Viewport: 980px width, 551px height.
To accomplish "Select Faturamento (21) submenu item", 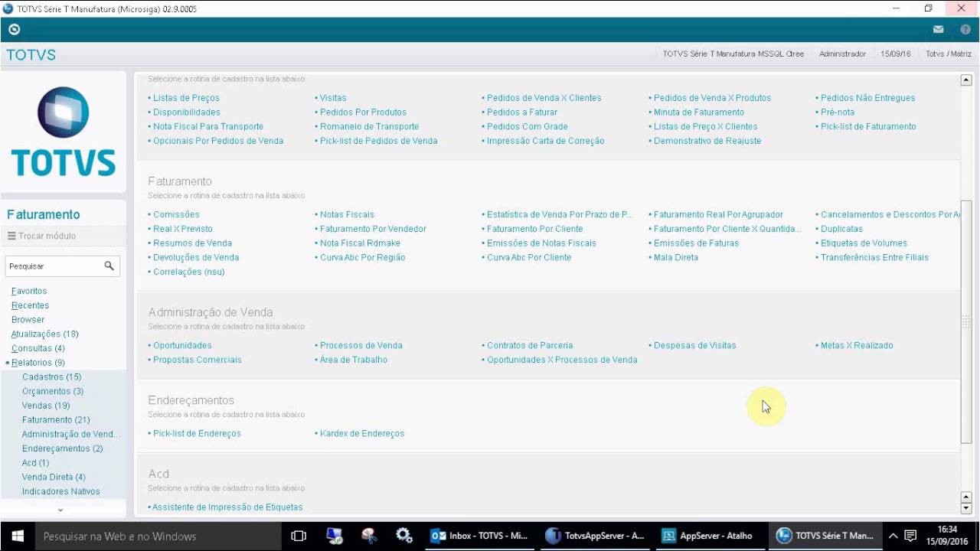I will point(56,419).
